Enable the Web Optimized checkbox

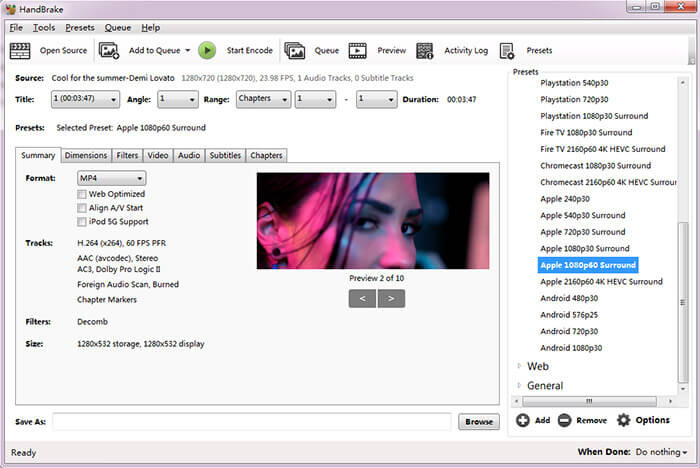pyautogui.click(x=82, y=194)
